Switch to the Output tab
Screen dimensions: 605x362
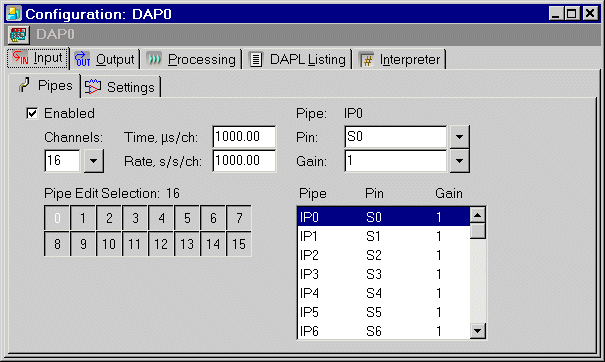[105, 59]
